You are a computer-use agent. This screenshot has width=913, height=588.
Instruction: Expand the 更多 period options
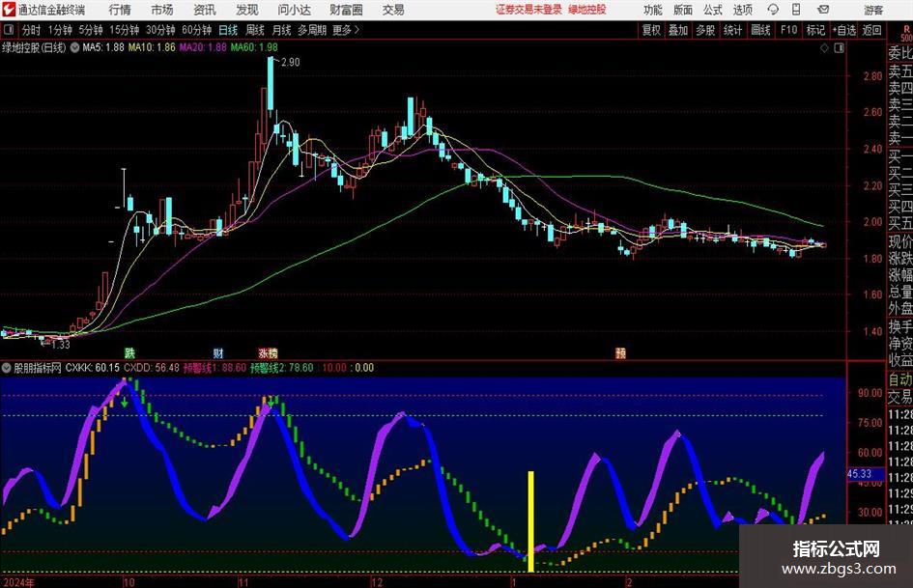(x=346, y=30)
